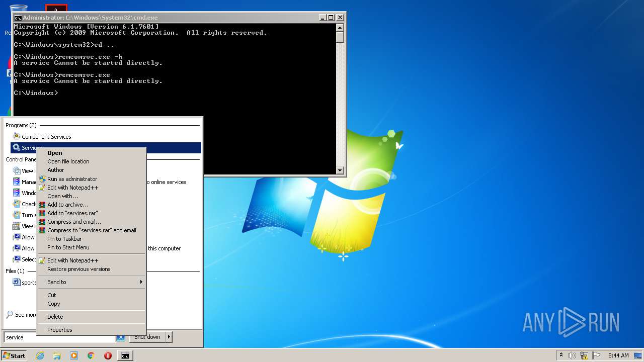Launch Windows Media Player from taskbar

point(74,355)
